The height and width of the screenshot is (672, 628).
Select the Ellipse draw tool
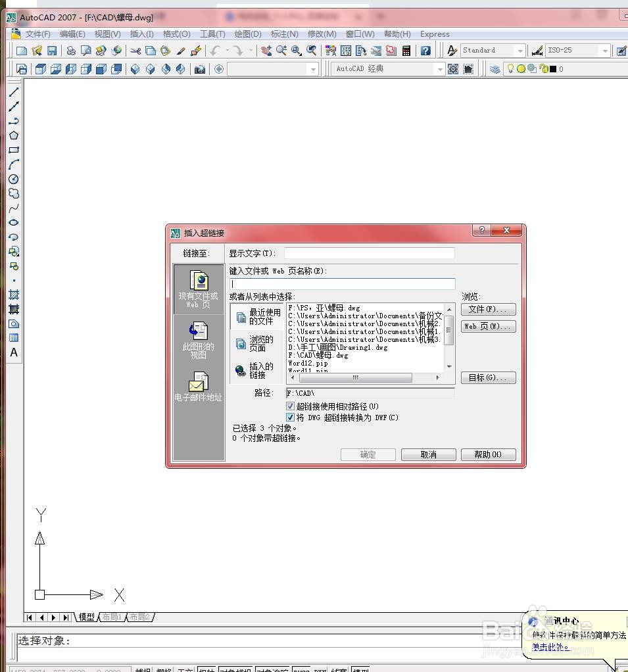[14, 222]
